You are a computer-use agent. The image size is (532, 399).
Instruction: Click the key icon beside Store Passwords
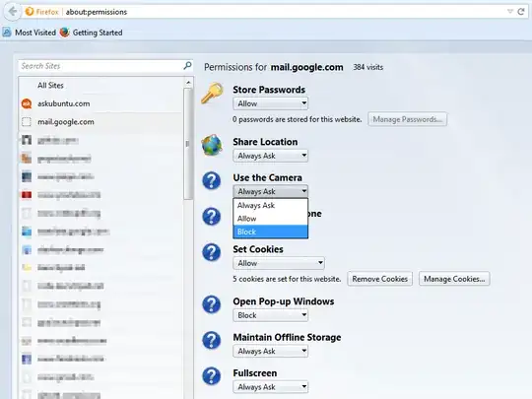click(x=212, y=94)
